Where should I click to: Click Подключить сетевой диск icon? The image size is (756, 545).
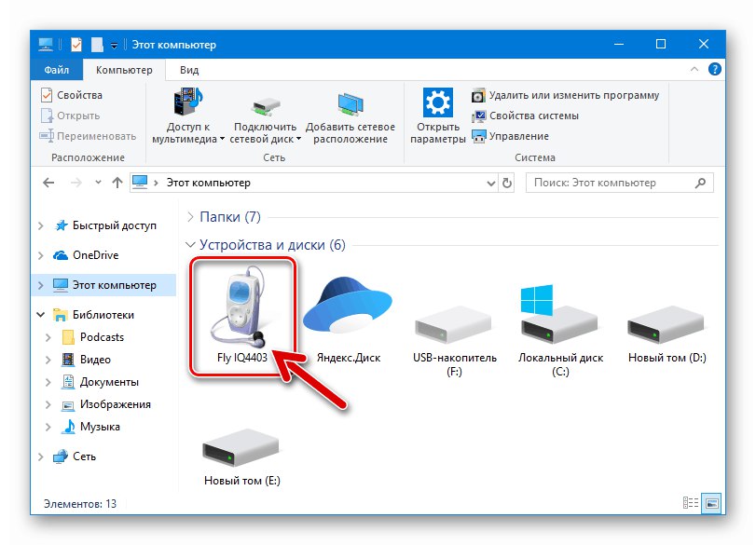[265, 107]
